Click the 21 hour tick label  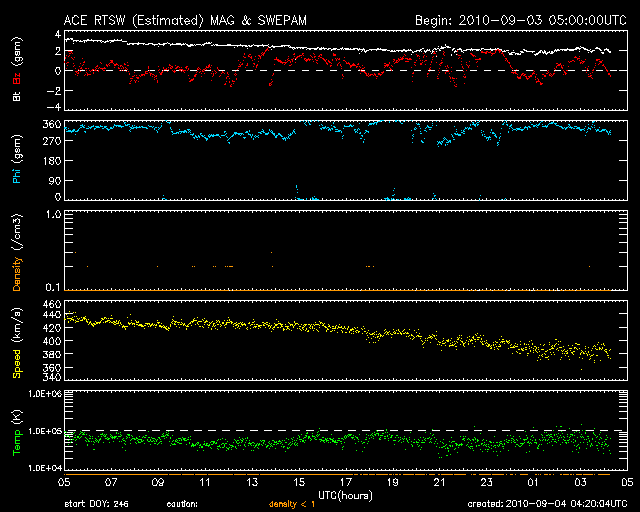pyautogui.click(x=439, y=482)
